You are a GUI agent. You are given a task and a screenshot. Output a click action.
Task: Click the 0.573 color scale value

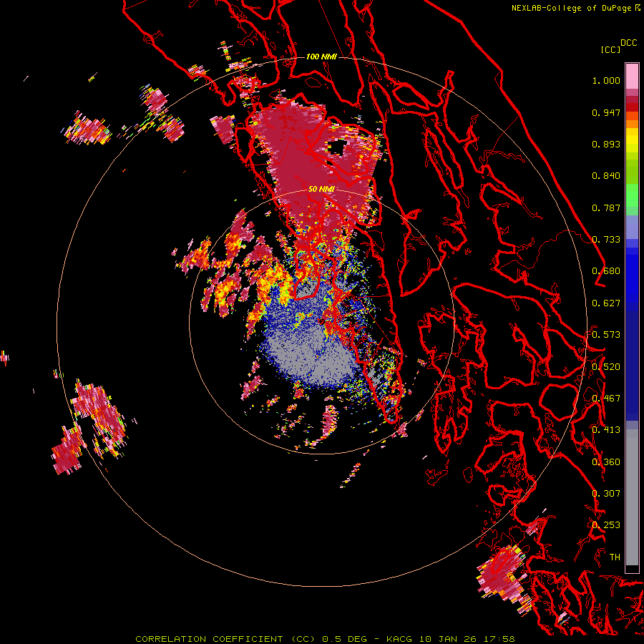pyautogui.click(x=606, y=335)
